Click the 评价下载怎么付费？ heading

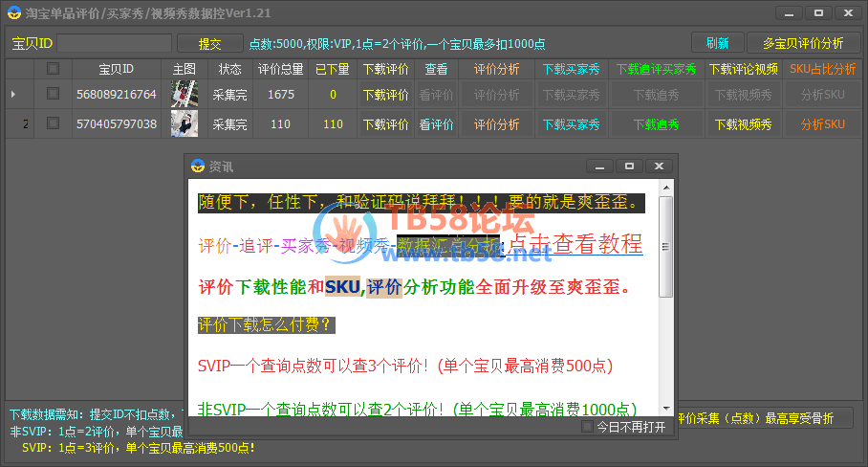(267, 324)
